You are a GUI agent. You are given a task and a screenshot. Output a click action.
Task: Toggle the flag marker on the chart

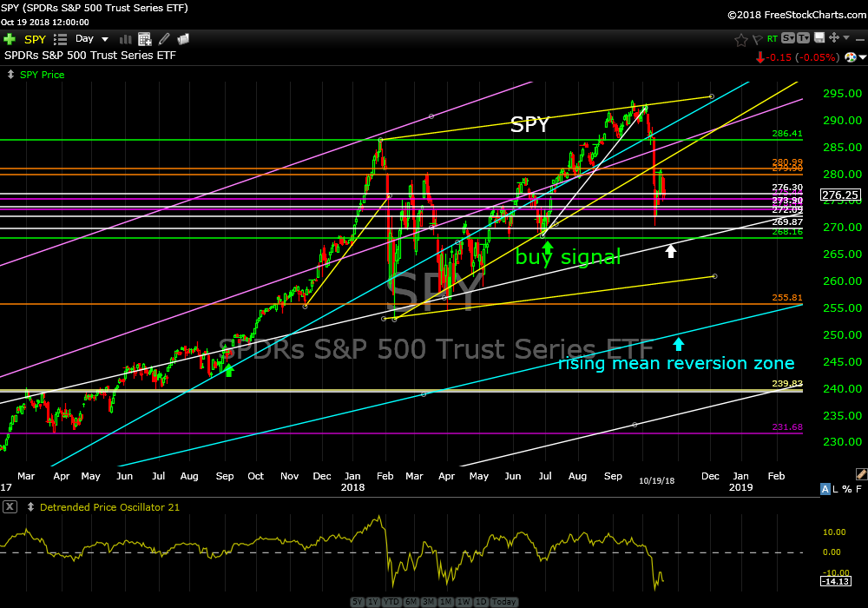pyautogui.click(x=756, y=39)
